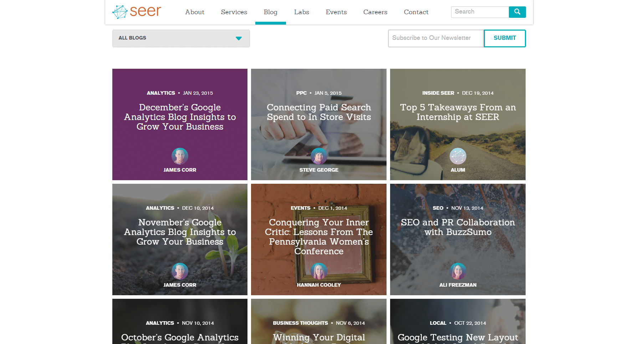
Task: Open SEO and PR Collaboration with BuzzSumo
Action: 458,227
